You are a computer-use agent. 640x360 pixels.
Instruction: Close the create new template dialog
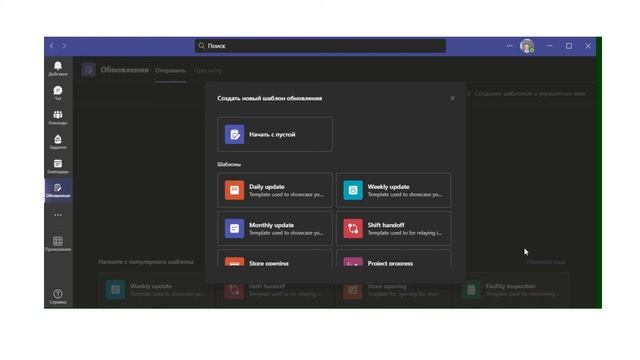pyautogui.click(x=452, y=98)
